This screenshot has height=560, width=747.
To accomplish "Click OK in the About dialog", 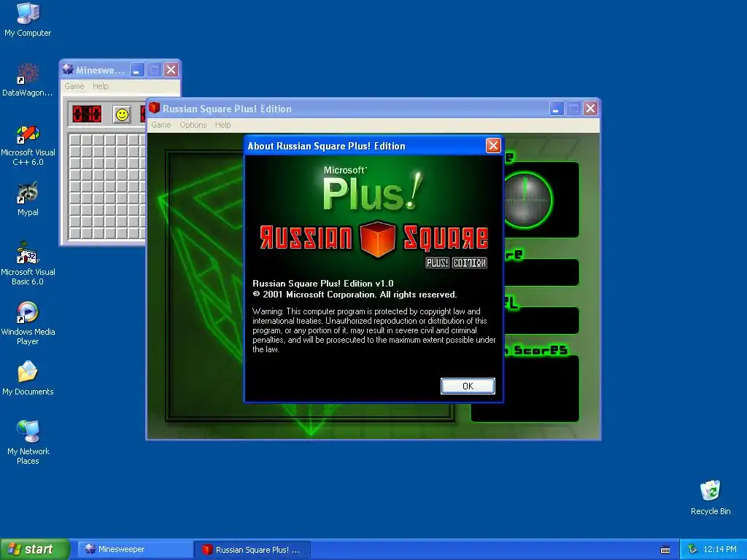I will tap(468, 386).
